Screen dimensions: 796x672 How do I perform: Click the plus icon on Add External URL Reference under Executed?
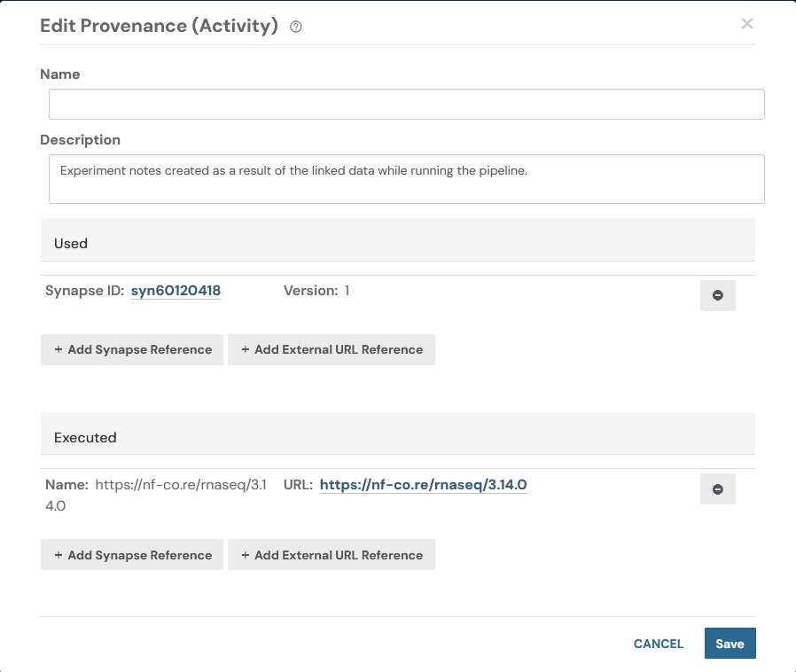(x=245, y=554)
